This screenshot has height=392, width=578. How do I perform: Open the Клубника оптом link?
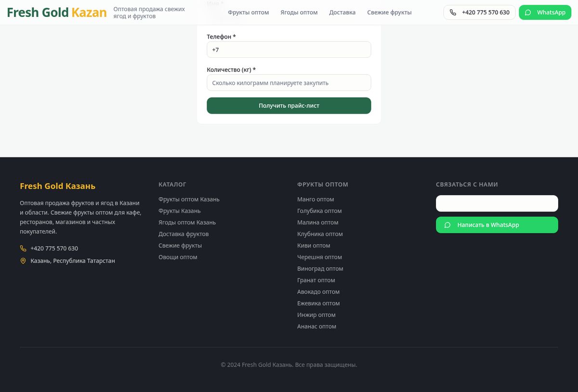click(320, 234)
